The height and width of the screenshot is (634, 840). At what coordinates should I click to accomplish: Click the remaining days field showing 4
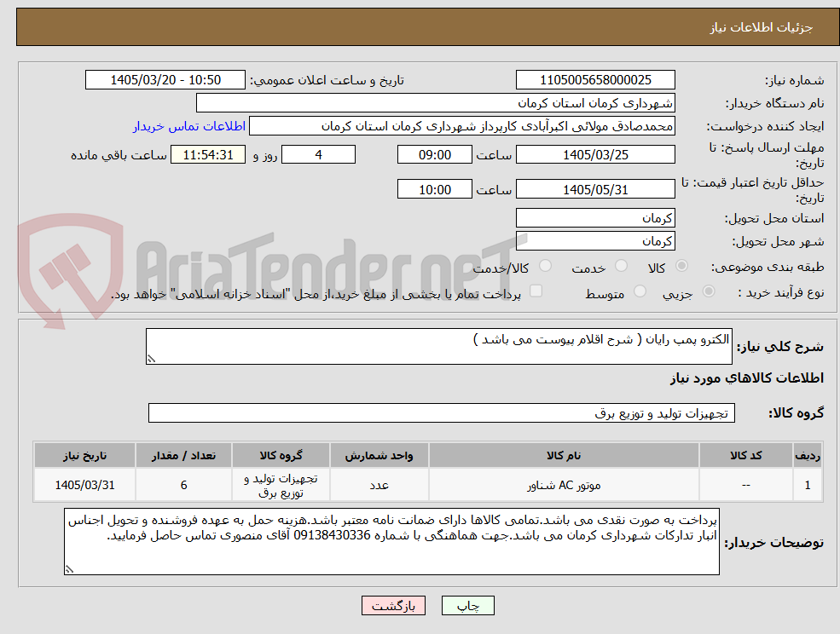[x=318, y=155]
